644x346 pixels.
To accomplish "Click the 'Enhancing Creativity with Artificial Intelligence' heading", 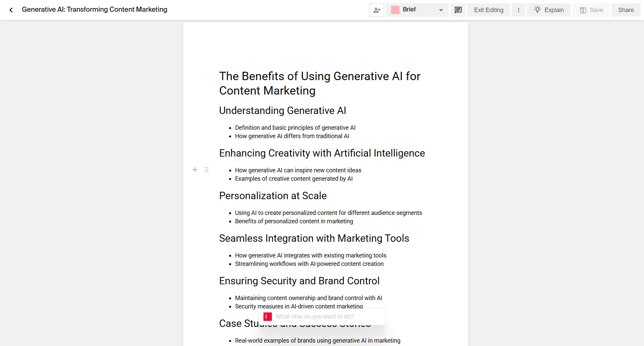I will pos(322,153).
